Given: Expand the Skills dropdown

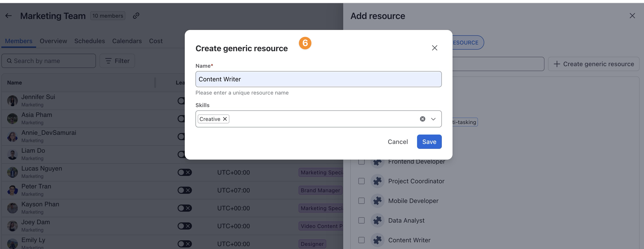Looking at the screenshot, I should click(433, 119).
